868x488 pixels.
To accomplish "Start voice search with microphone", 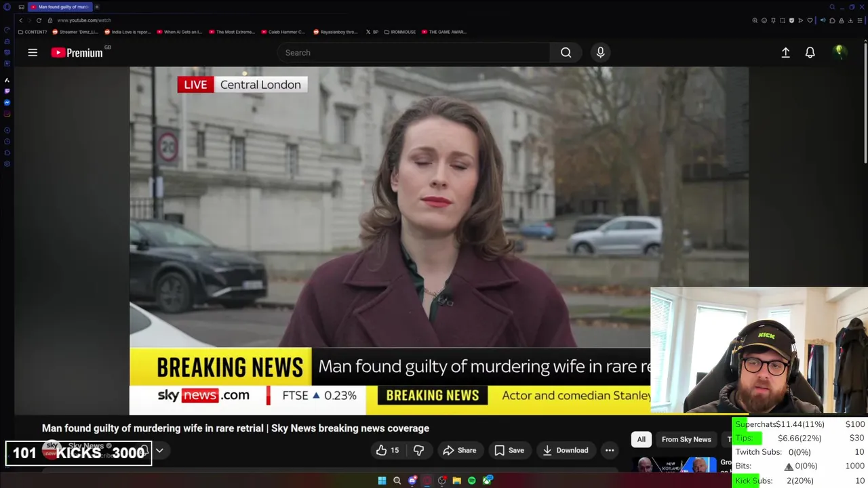I will 600,52.
